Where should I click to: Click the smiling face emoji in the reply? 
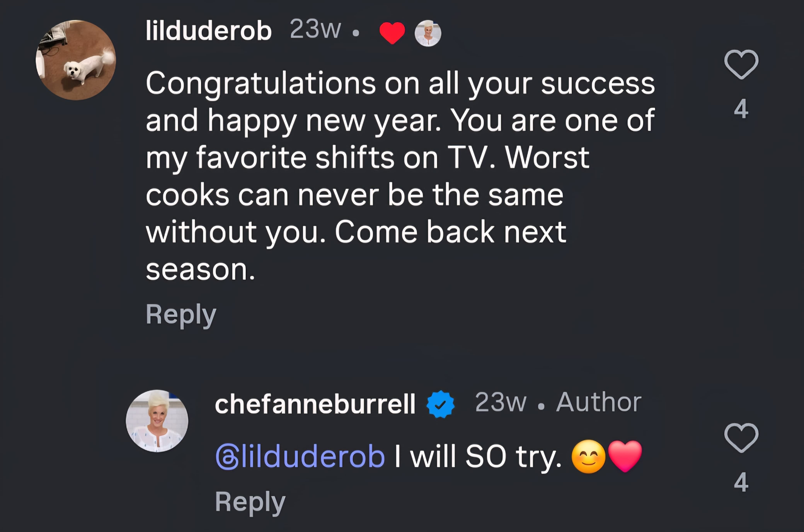point(588,457)
